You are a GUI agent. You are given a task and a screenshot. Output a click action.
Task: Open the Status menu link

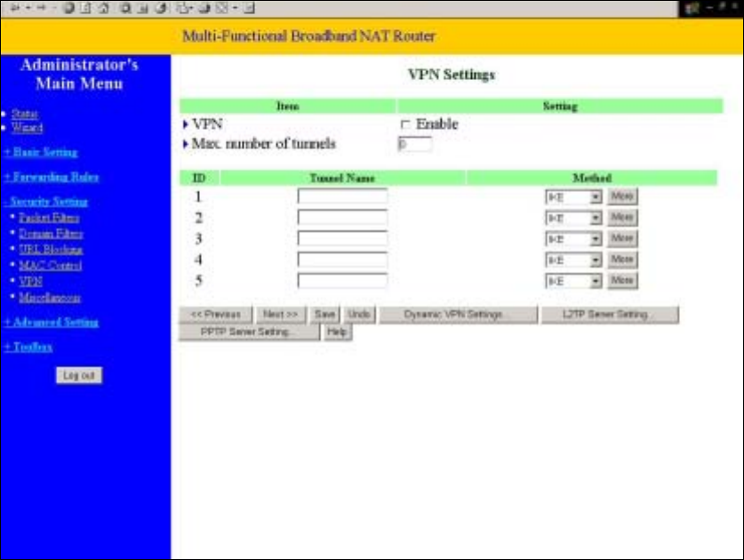pyautogui.click(x=25, y=114)
